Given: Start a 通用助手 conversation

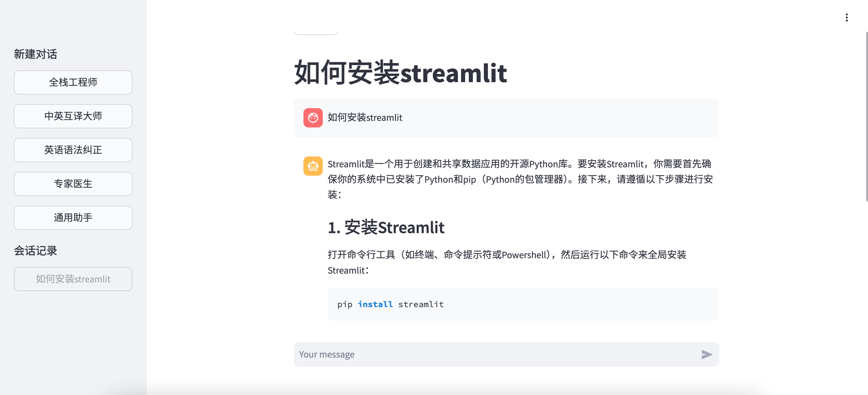Looking at the screenshot, I should [x=73, y=217].
